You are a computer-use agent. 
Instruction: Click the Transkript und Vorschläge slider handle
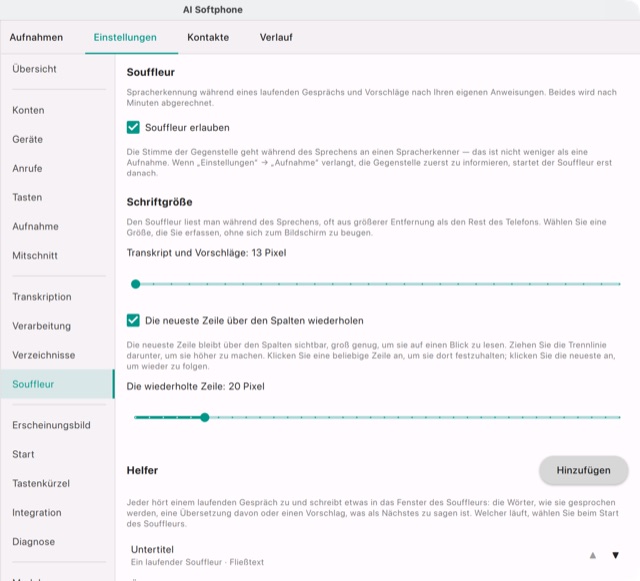pyautogui.click(x=136, y=284)
